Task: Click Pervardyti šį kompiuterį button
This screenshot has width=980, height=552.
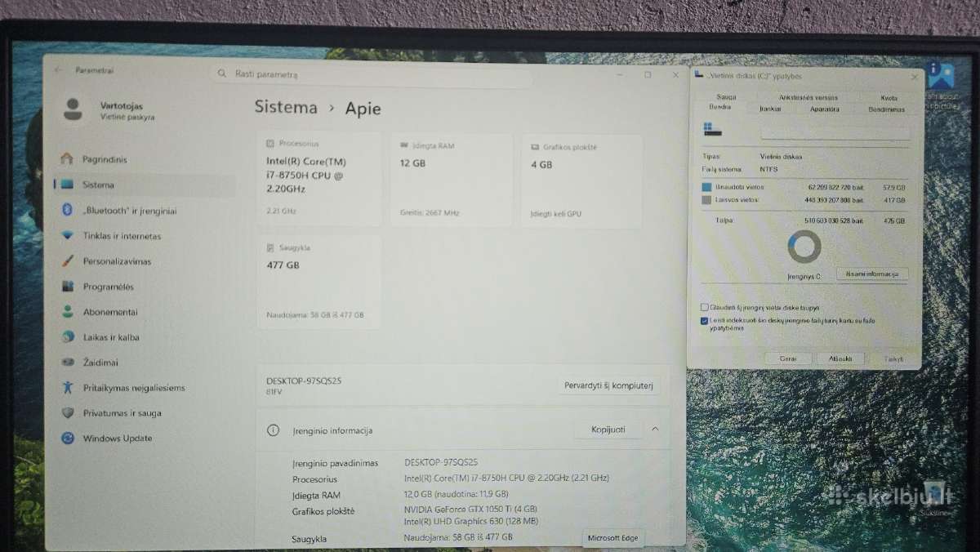Action: [609, 385]
